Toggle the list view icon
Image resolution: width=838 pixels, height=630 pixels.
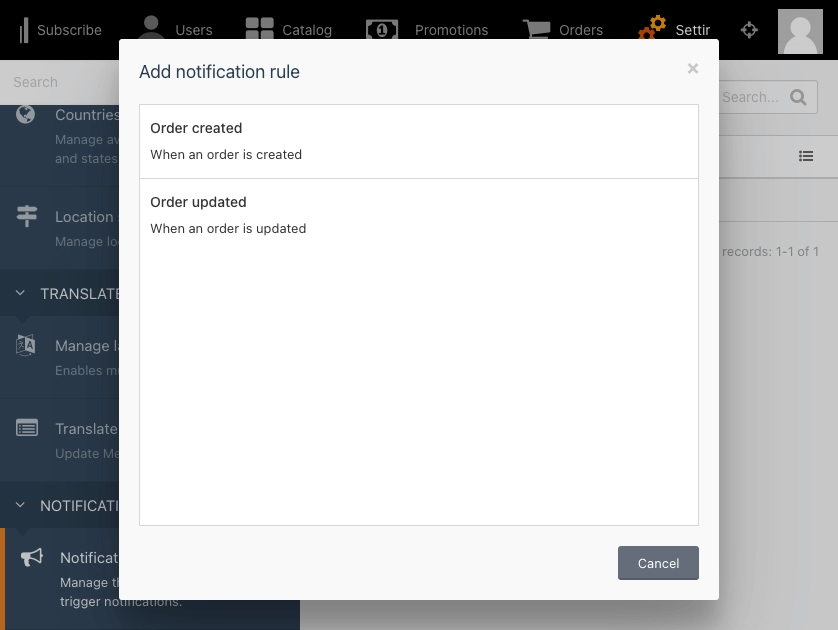pyautogui.click(x=806, y=156)
